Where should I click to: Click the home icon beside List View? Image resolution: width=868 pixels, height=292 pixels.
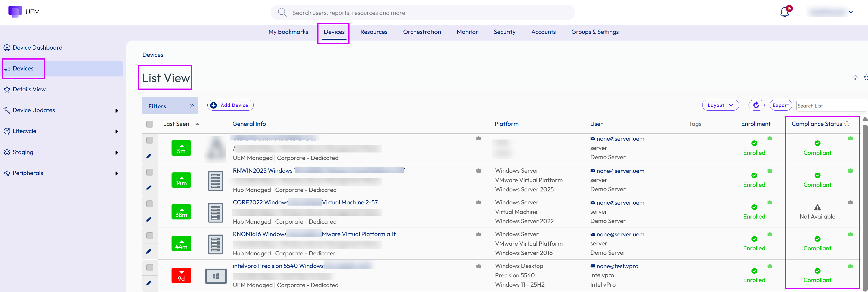point(855,78)
